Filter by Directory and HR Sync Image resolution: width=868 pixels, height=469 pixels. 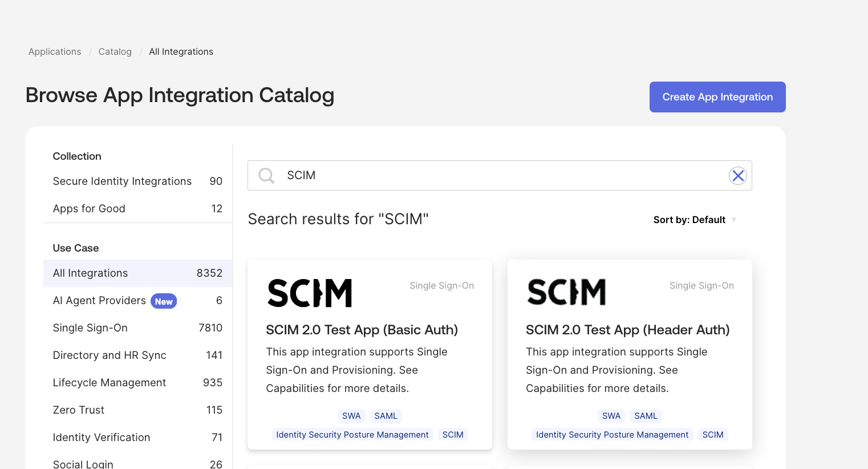point(137,355)
